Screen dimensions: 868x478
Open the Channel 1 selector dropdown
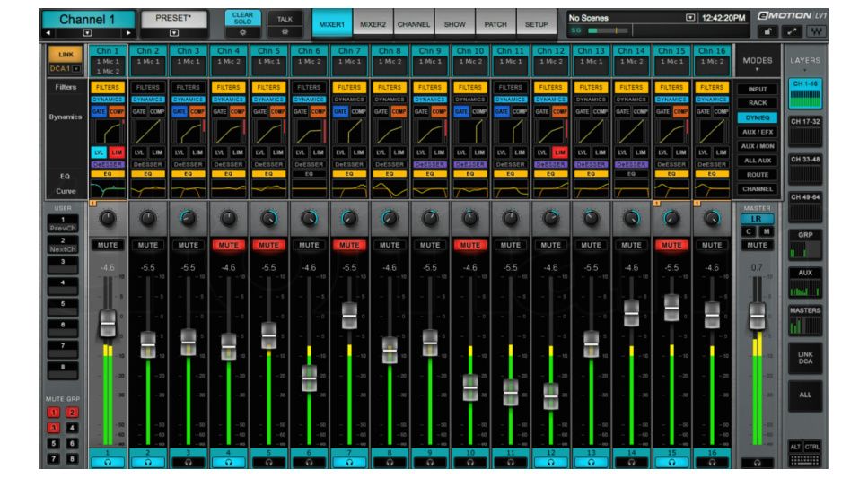(87, 32)
